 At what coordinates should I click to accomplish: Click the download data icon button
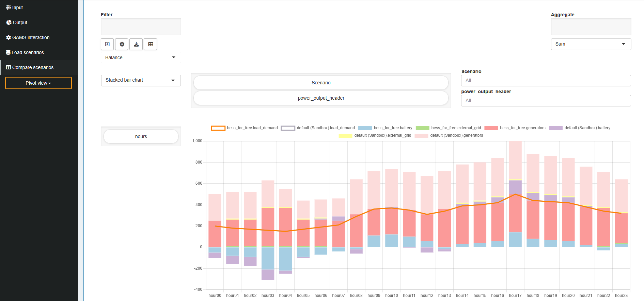(x=136, y=44)
